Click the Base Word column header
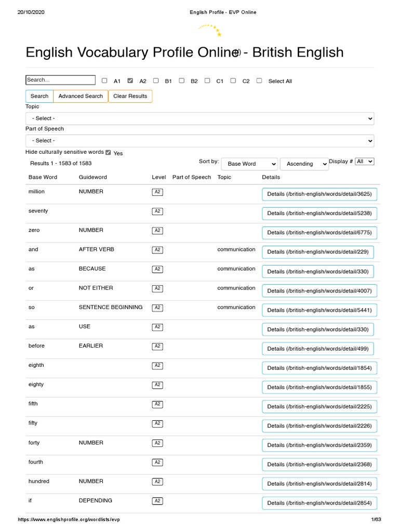The image size is (399, 532). [x=43, y=177]
